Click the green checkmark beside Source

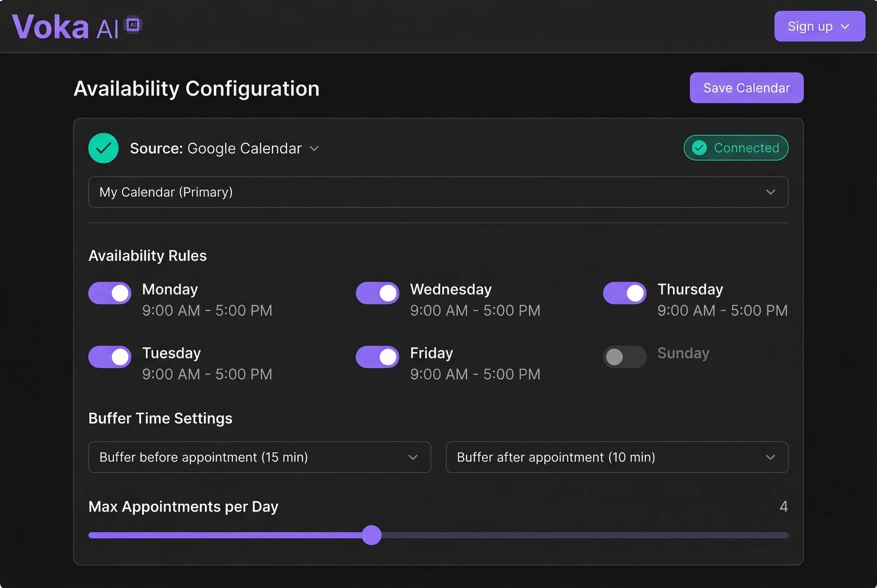[x=103, y=148]
